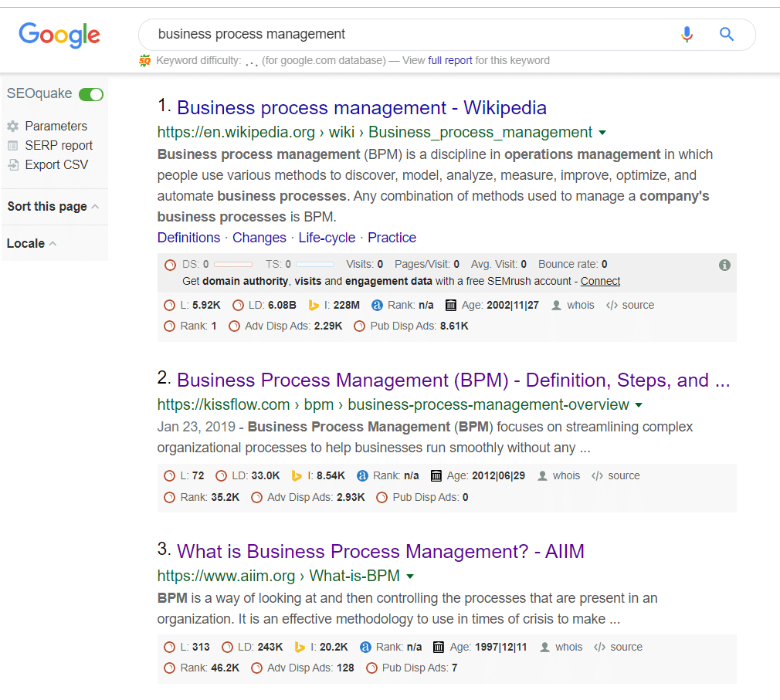The width and height of the screenshot is (780, 700).
Task: Open the dropdown arrow next to the Wikipedia URL
Action: [602, 133]
